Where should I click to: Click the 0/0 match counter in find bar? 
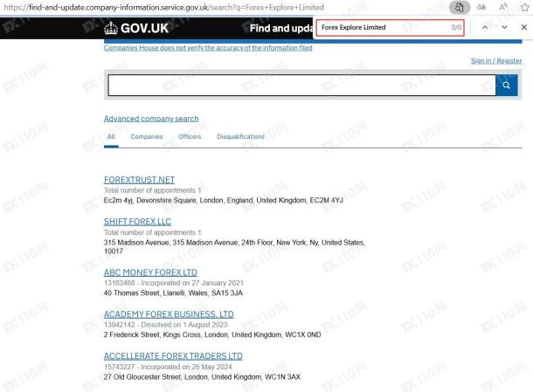pyautogui.click(x=456, y=28)
